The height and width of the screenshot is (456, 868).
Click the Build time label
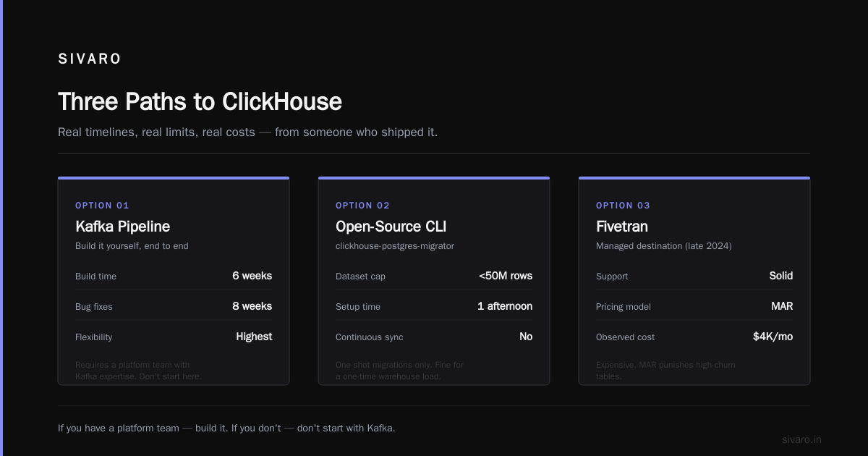tap(95, 276)
